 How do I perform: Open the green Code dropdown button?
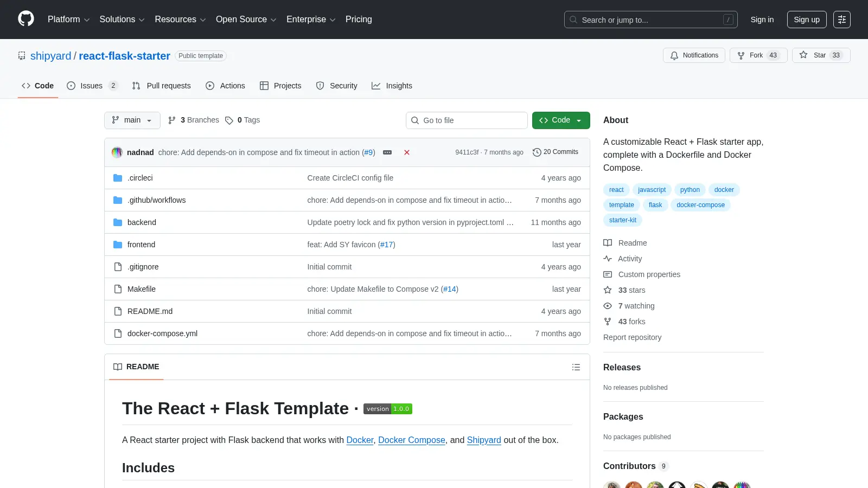(561, 120)
